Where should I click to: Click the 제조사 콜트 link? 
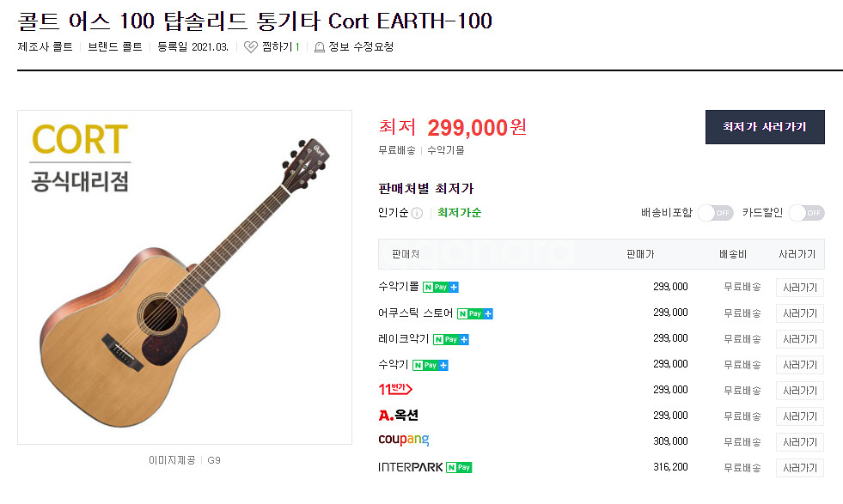(46, 47)
